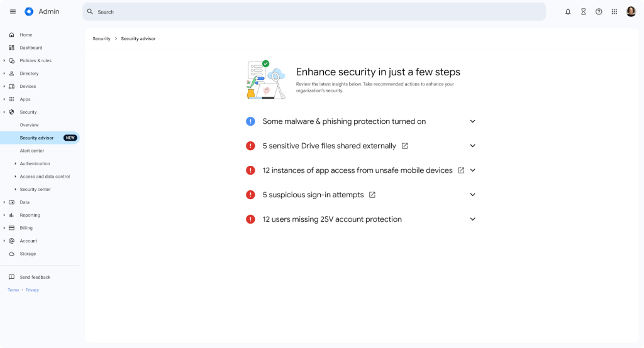
Task: Click the user profile avatar
Action: 631,11
